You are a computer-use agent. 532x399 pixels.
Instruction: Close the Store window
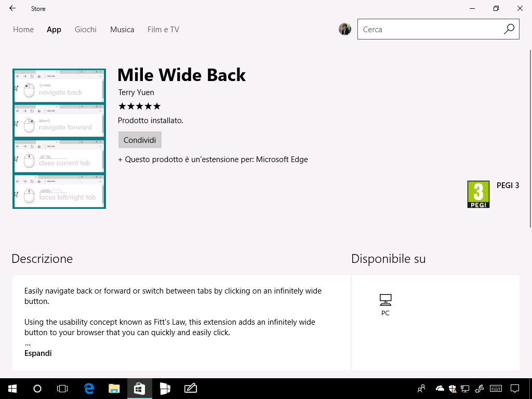520,8
